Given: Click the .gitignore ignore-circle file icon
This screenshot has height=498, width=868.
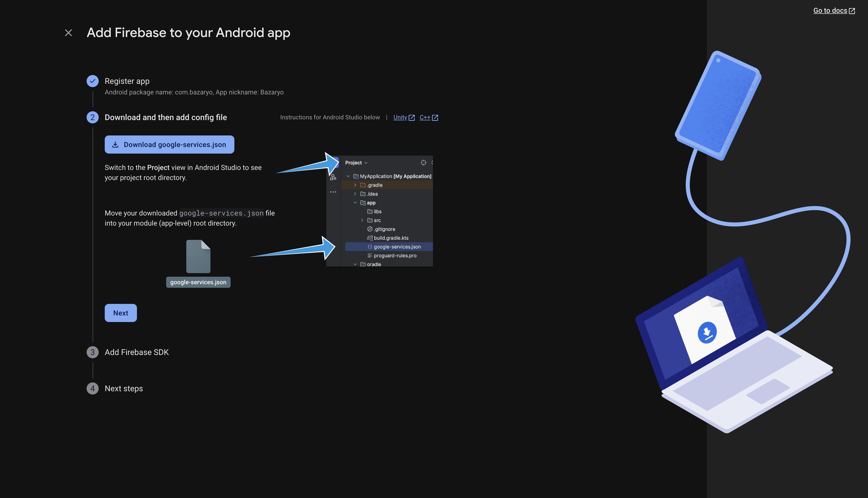Looking at the screenshot, I should point(370,229).
